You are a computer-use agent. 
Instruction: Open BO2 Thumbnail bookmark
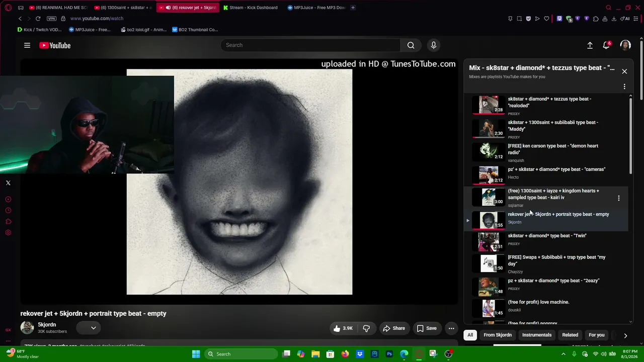[195, 30]
